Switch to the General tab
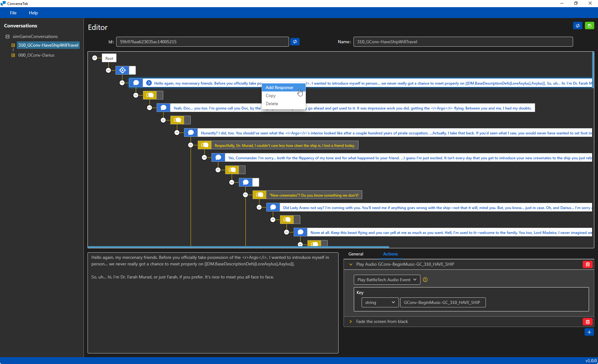The width and height of the screenshot is (598, 364). pos(356,254)
